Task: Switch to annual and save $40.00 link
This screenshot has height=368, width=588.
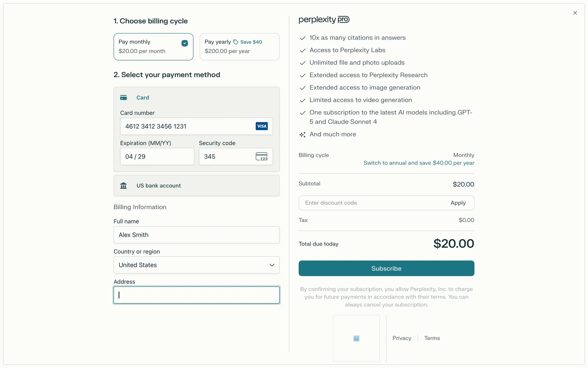Action: coord(419,163)
